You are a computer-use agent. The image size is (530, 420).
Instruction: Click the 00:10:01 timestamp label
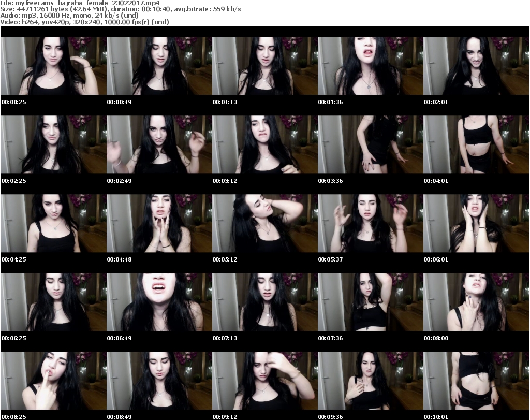436,417
